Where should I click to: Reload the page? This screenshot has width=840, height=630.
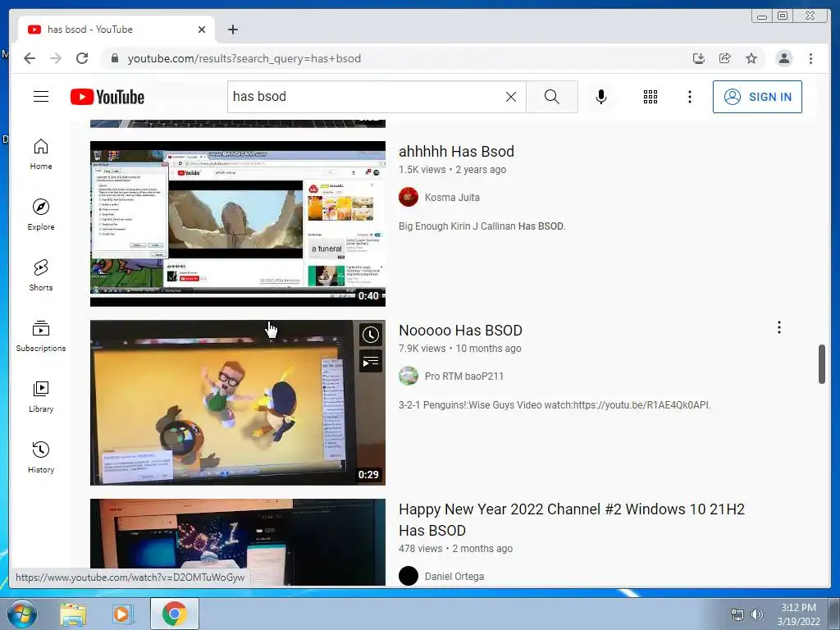tap(82, 58)
